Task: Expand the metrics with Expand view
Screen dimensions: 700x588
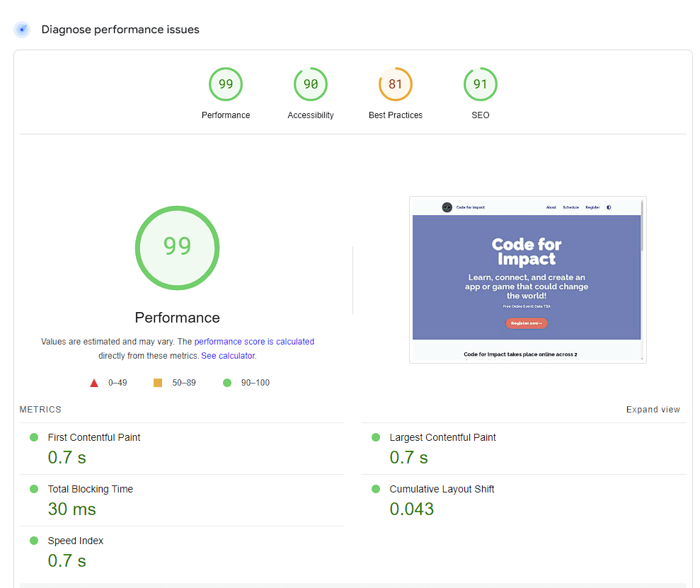Action: pyautogui.click(x=653, y=410)
